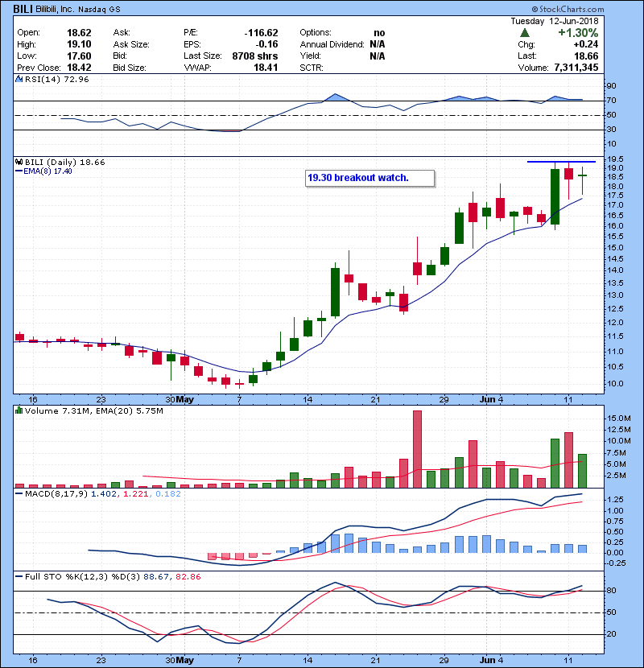Click 'Bilibili, Inc.' company name

(x=55, y=9)
